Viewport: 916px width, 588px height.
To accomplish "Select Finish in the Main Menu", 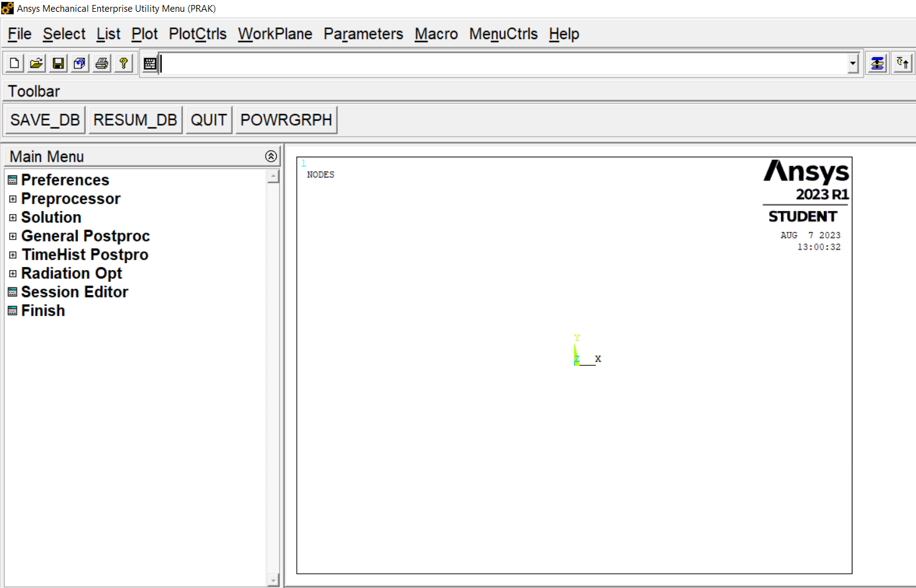I will pyautogui.click(x=43, y=311).
